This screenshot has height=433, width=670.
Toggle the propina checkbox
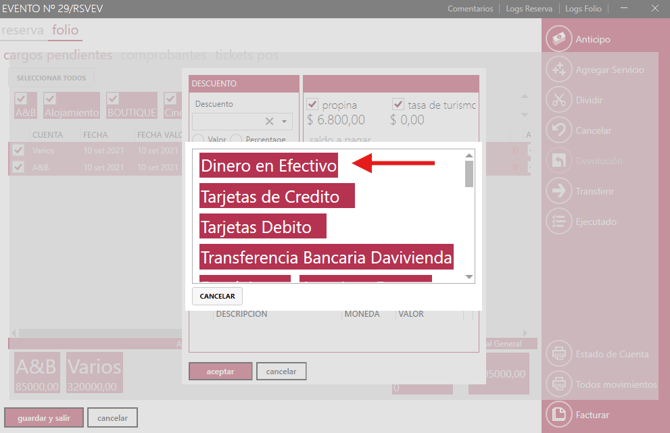tap(313, 104)
